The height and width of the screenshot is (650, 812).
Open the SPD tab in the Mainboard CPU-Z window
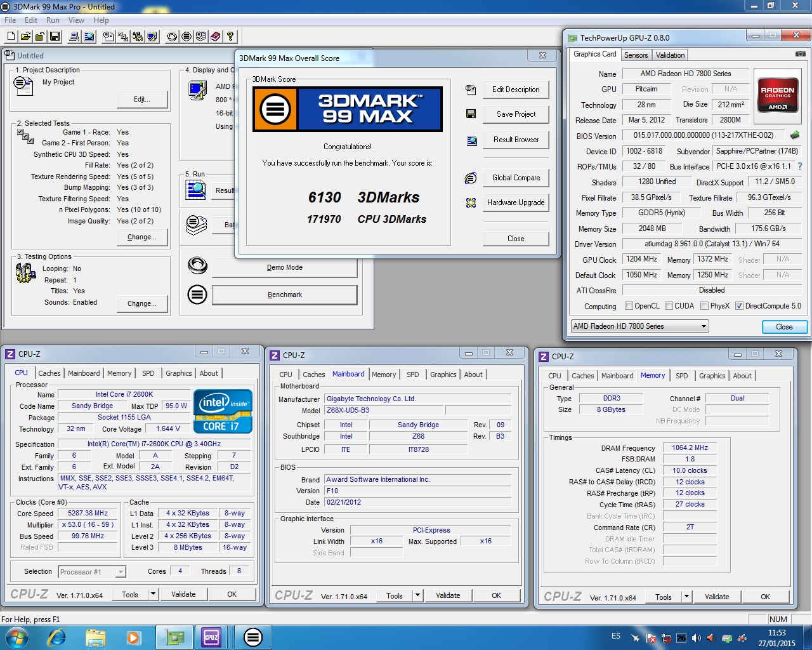(412, 375)
